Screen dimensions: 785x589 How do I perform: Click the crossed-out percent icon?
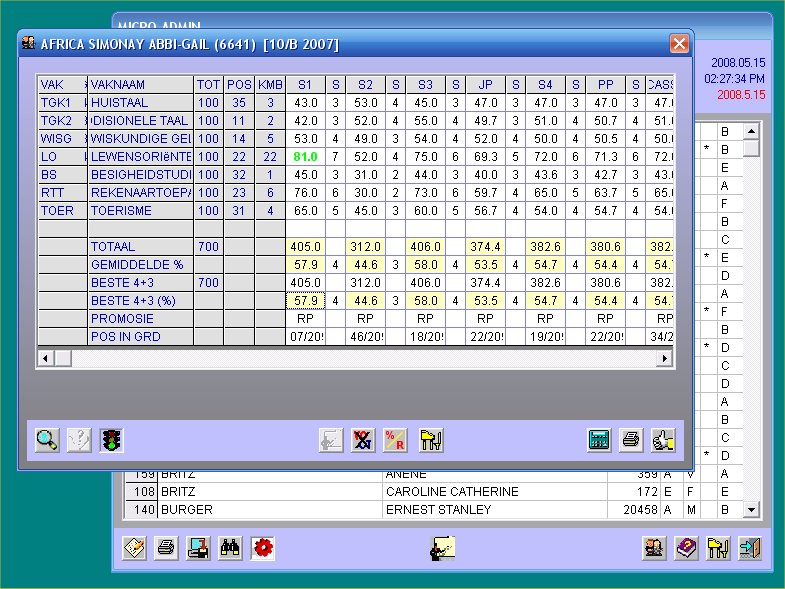coord(363,440)
